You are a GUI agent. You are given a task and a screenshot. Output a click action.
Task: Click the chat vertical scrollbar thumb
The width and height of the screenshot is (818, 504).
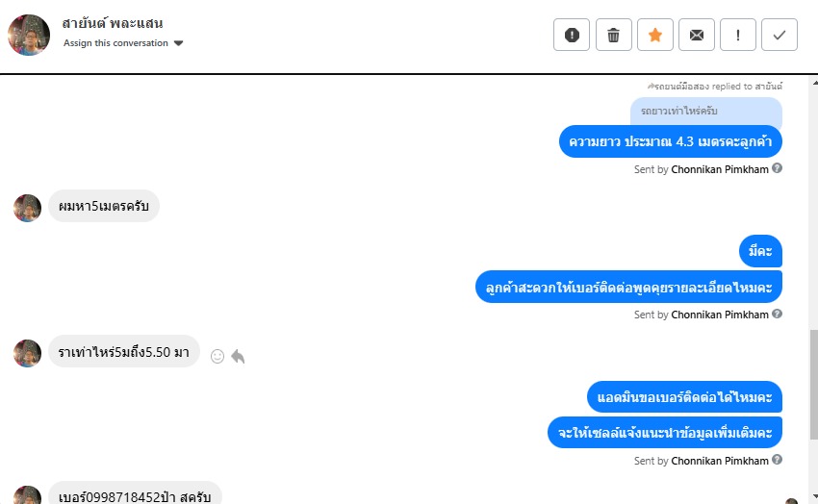point(814,384)
